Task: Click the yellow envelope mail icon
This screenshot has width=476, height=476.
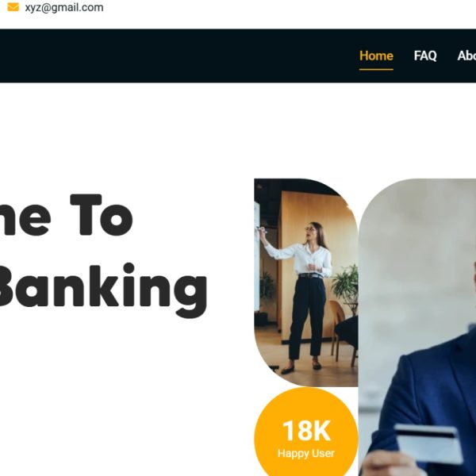Action: [13, 7]
